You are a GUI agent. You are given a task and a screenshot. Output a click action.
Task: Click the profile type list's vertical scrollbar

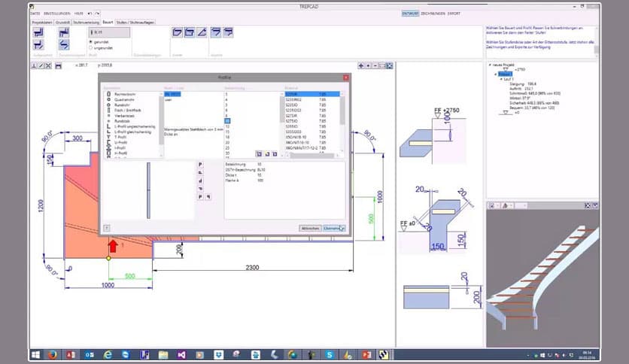[x=161, y=124]
